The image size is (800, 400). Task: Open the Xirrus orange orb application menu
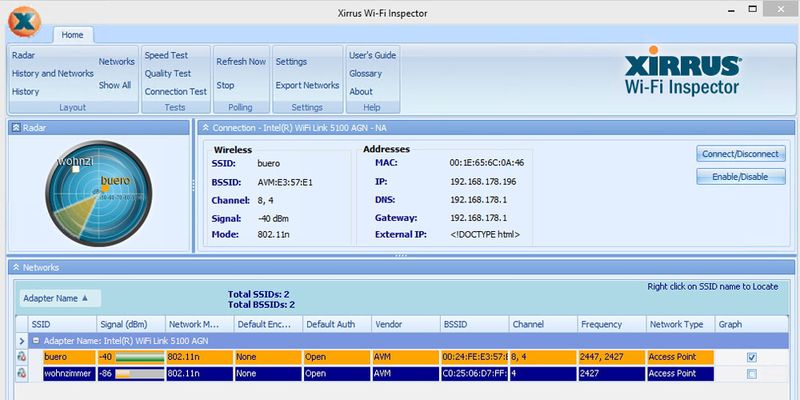point(24,21)
